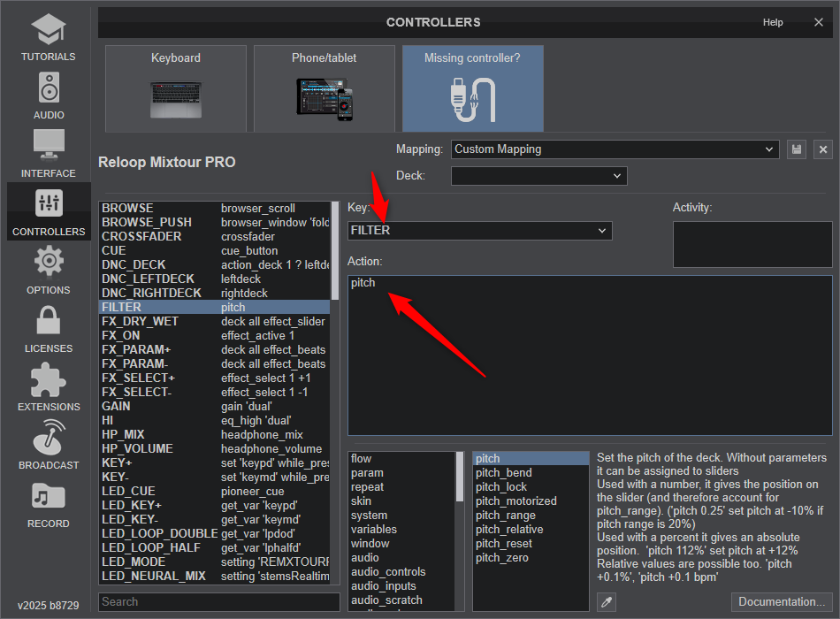
Task: Click the Search field under the key list
Action: point(218,602)
